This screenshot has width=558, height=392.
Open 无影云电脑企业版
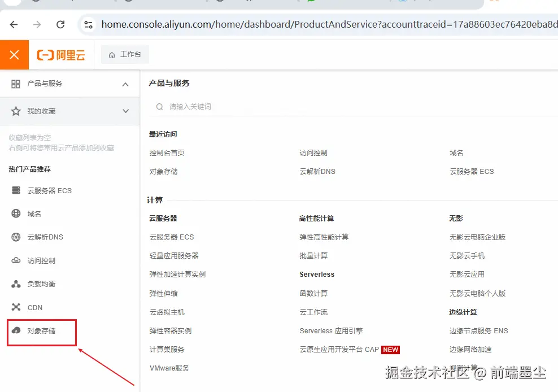pyautogui.click(x=477, y=237)
